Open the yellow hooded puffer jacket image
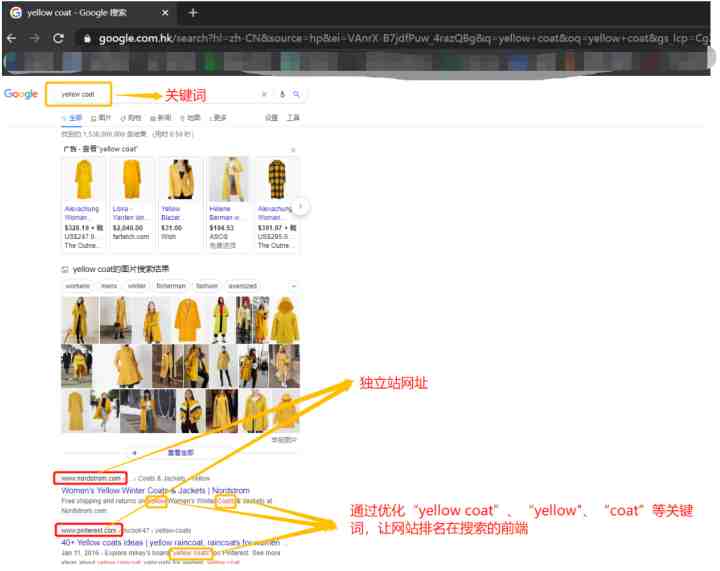Image resolution: width=720 pixels, height=571 pixels. (285, 320)
